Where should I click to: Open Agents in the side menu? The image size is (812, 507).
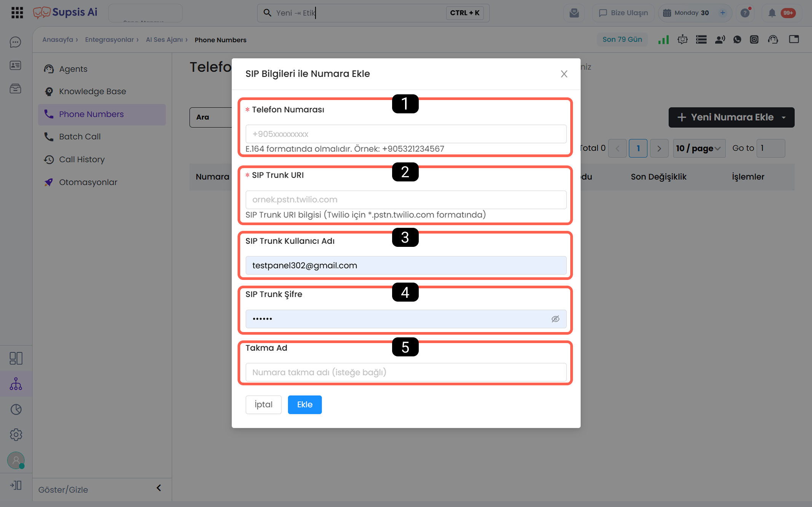click(102, 69)
